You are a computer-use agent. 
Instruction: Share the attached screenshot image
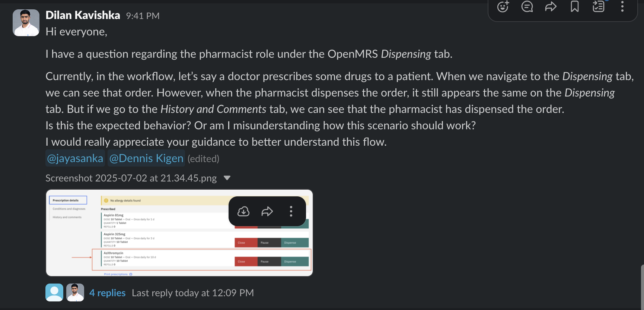267,212
